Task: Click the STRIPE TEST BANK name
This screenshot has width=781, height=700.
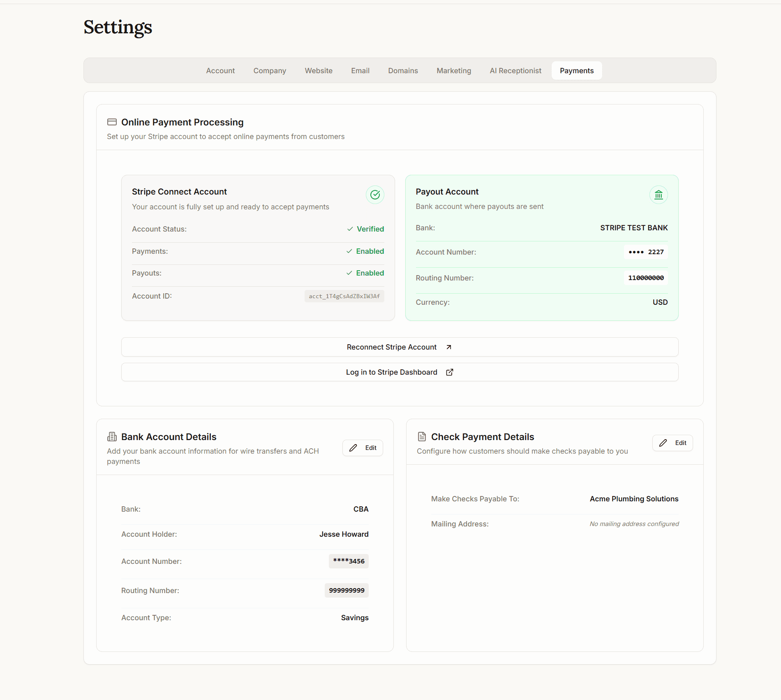Action: [634, 228]
